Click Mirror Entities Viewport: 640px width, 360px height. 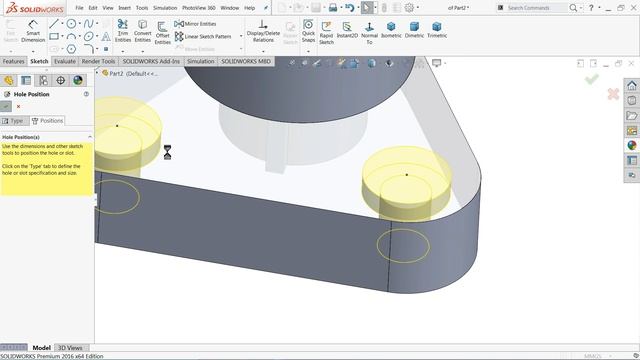click(195, 24)
